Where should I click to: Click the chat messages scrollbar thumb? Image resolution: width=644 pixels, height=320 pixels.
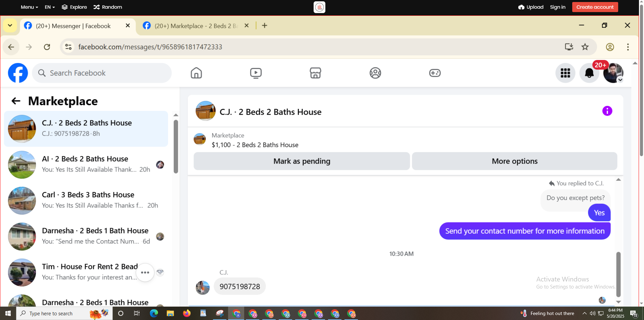[618, 274]
